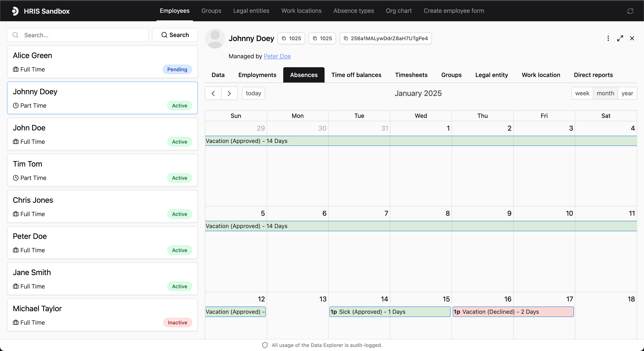Click the shield audit-log icon

coord(265,345)
